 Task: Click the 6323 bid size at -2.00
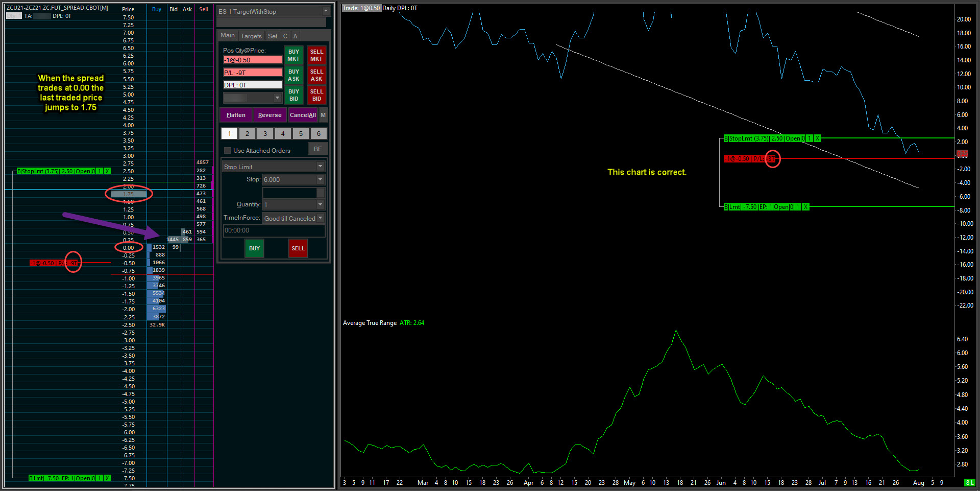[x=159, y=309]
